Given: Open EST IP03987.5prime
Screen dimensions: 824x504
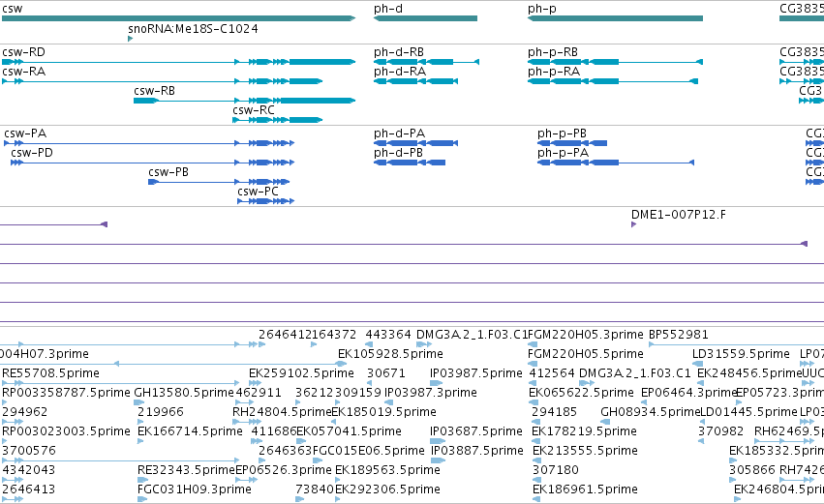Looking at the screenshot, I should (x=476, y=373).
